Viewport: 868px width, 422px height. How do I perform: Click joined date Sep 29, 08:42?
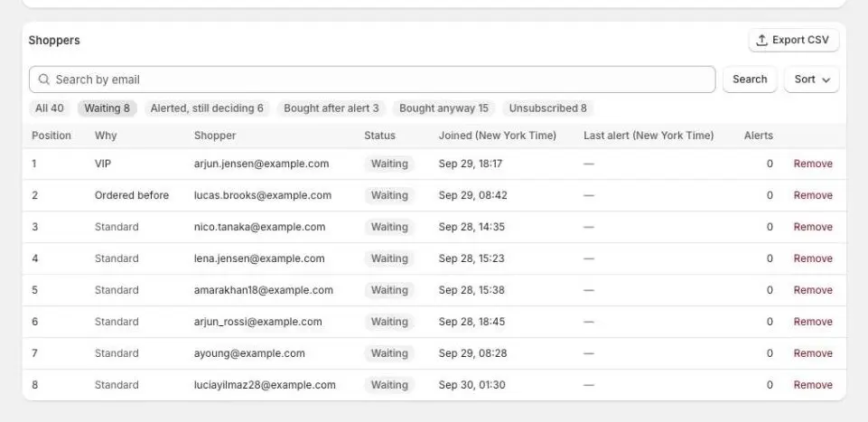[472, 195]
